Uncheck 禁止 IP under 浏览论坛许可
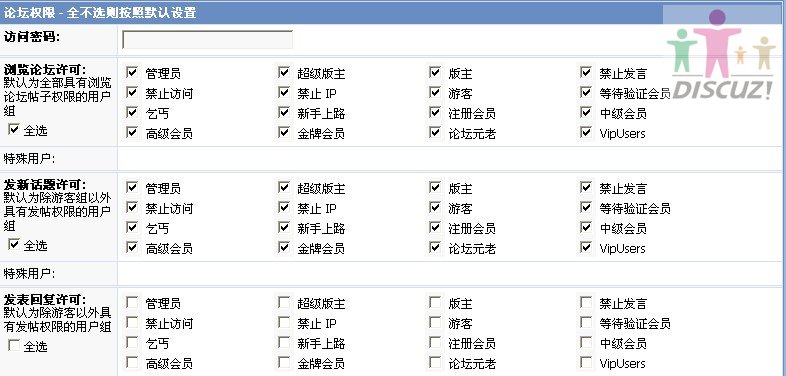 284,93
